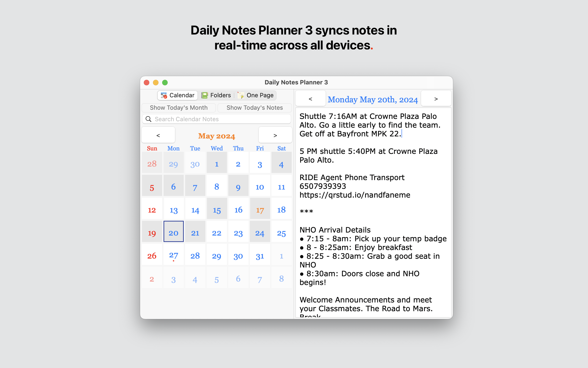Click the green Folders tab icon
588x368 pixels.
(x=204, y=95)
